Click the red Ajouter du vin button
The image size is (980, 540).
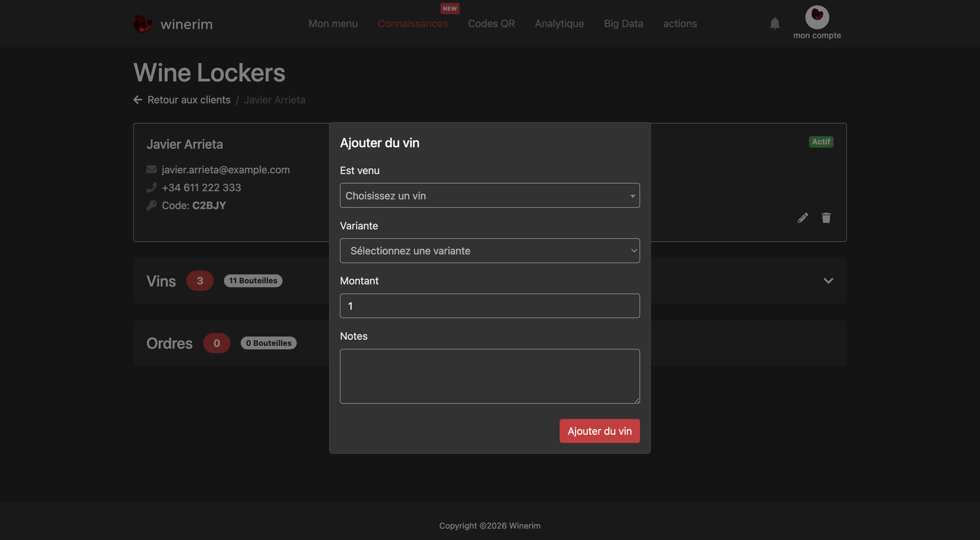600,431
